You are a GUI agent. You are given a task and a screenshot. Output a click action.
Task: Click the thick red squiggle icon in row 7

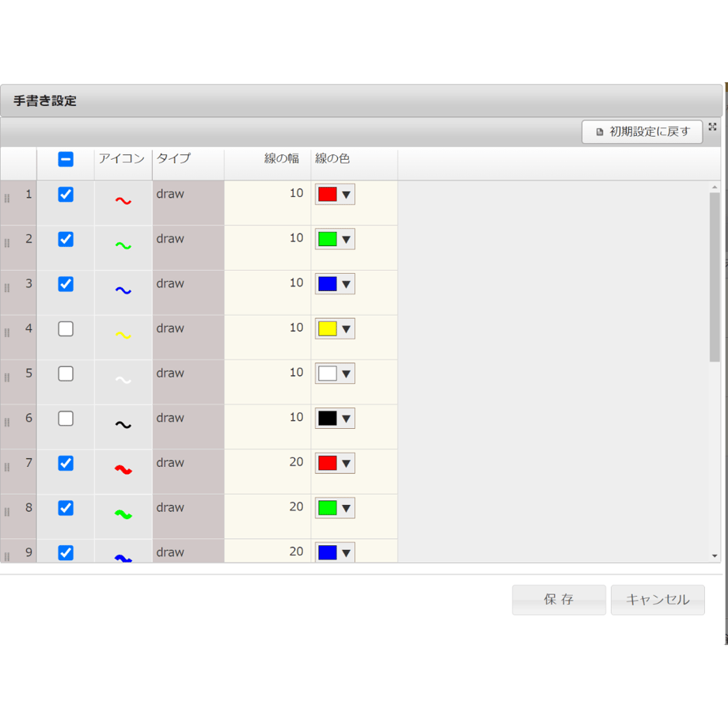tap(123, 470)
